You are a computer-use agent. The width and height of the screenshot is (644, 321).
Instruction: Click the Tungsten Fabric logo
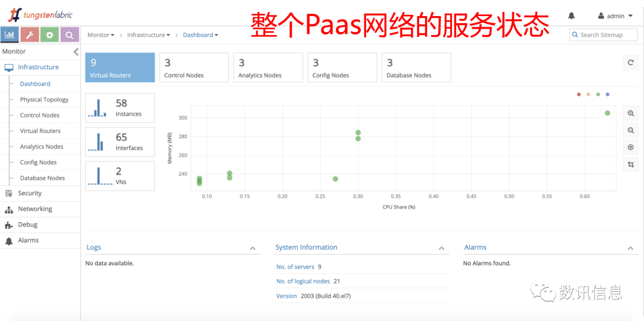click(41, 15)
